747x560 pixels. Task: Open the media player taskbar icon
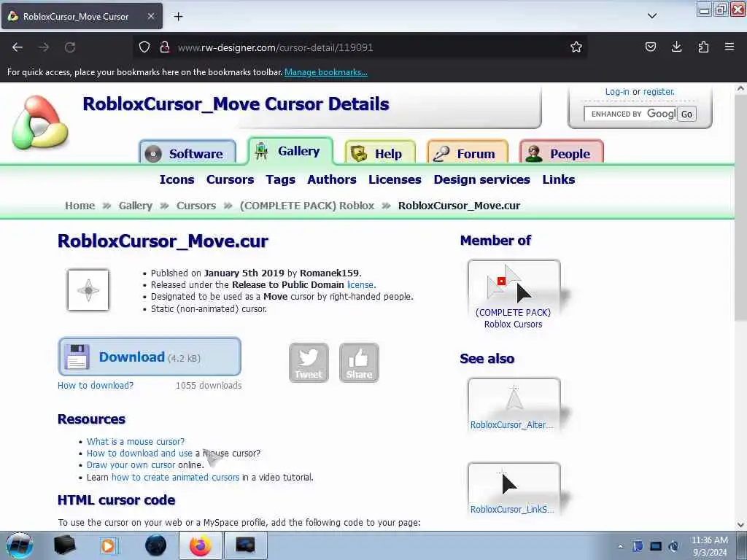(109, 545)
